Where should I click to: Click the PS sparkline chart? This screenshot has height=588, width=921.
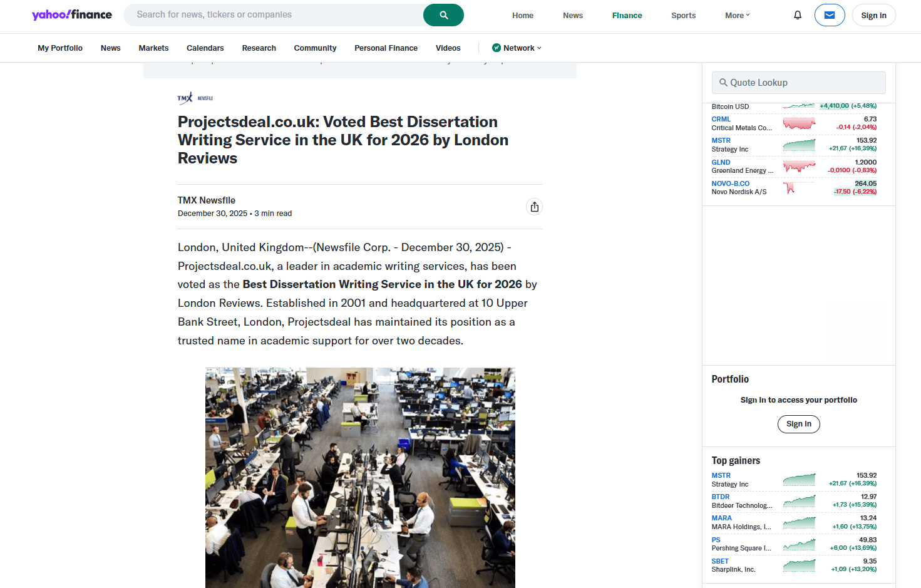tap(799, 544)
